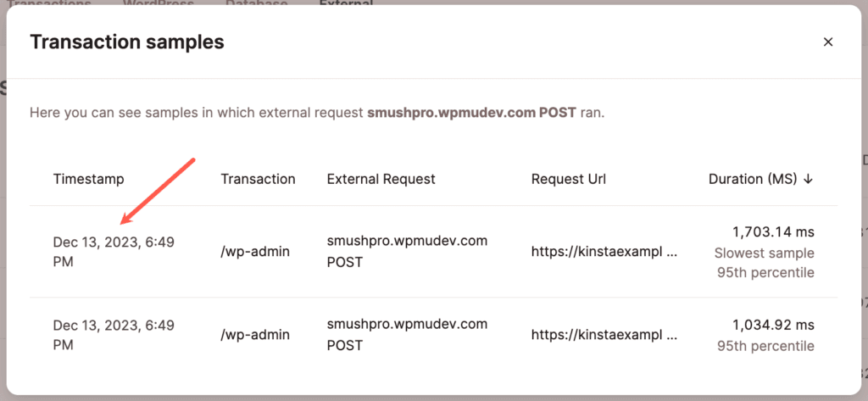Click the truncated request URL in second row
Viewport: 868px width, 401px height.
click(x=604, y=335)
